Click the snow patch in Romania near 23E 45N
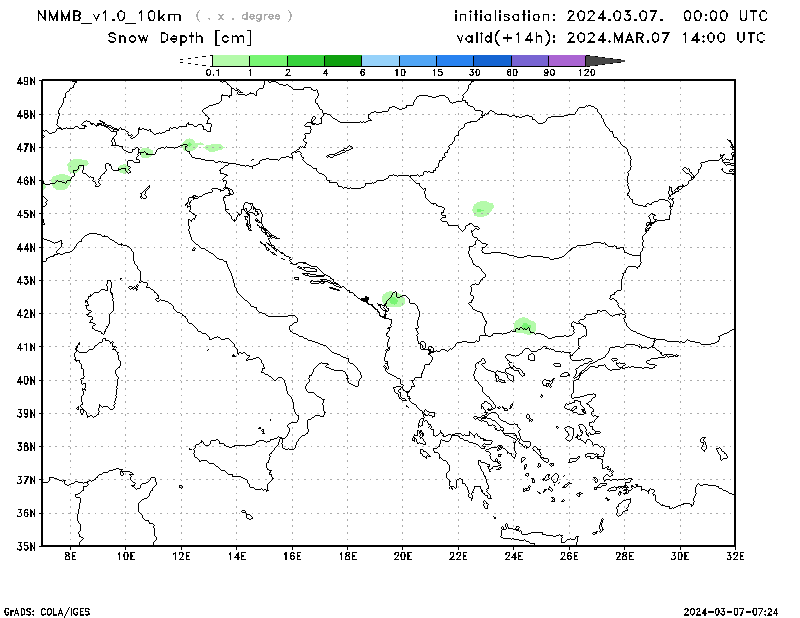 [483, 209]
